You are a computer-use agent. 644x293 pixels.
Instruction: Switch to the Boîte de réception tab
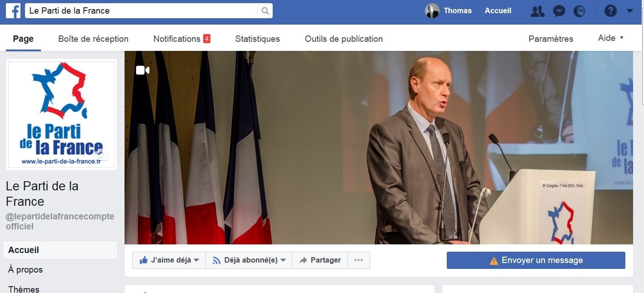(93, 39)
